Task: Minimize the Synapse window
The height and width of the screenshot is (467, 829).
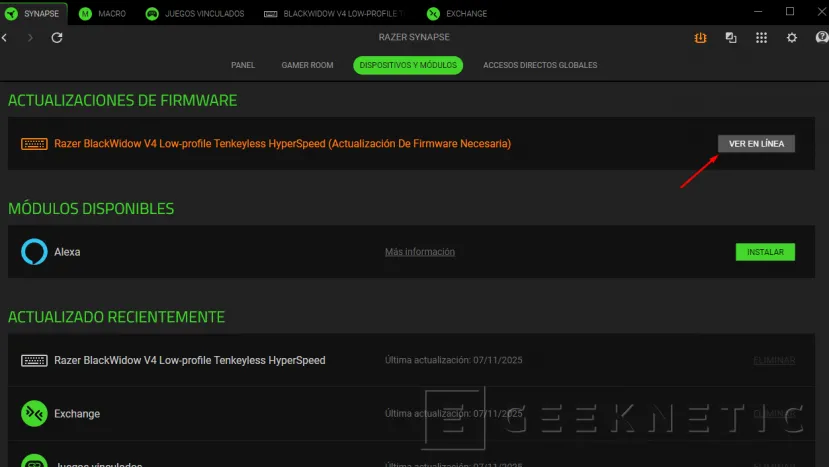Action: point(758,12)
